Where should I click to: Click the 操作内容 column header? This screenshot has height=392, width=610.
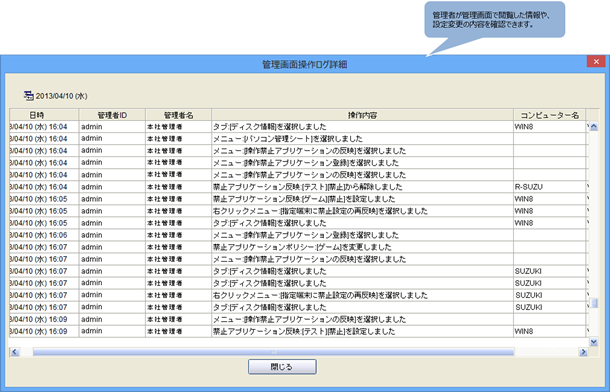[x=362, y=115]
